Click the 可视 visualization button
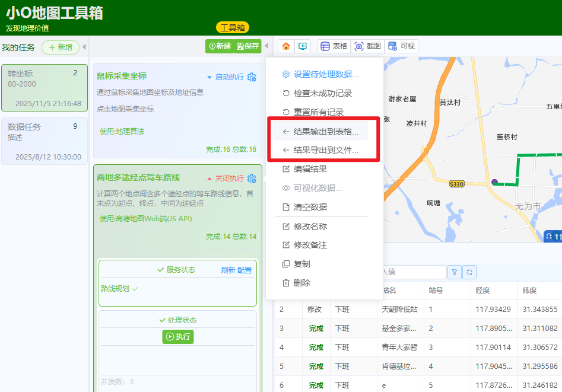 click(401, 46)
